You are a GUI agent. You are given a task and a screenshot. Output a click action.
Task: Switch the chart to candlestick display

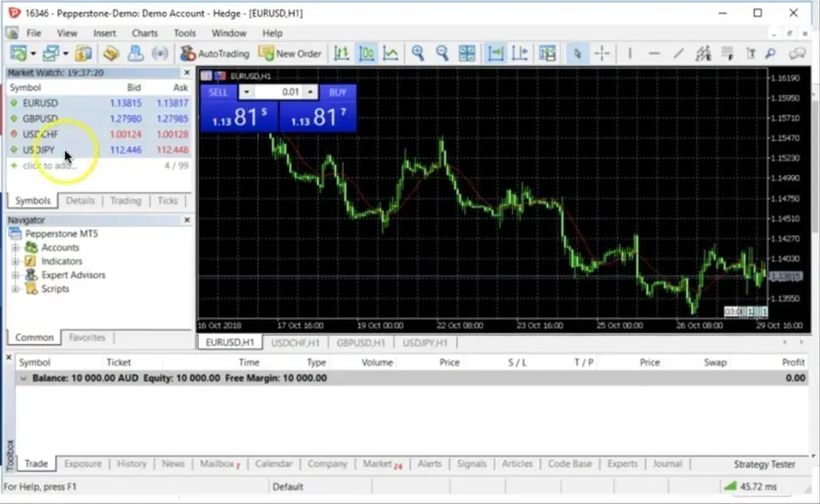coord(366,53)
